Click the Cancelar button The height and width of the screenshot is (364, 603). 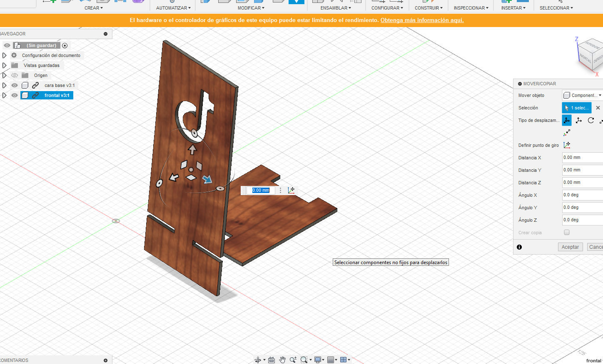click(x=595, y=247)
